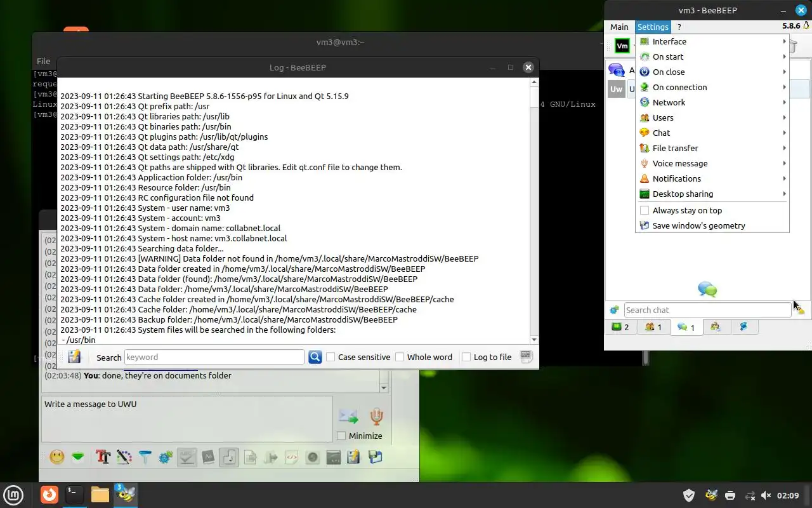Screen dimensions: 812x508
Task: Choose chat font with the red T icon
Action: pos(103,457)
